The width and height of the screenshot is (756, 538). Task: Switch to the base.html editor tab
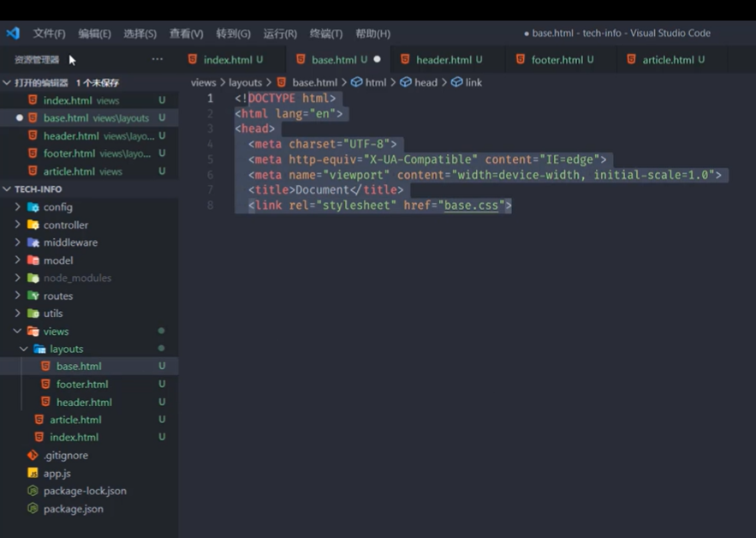338,59
